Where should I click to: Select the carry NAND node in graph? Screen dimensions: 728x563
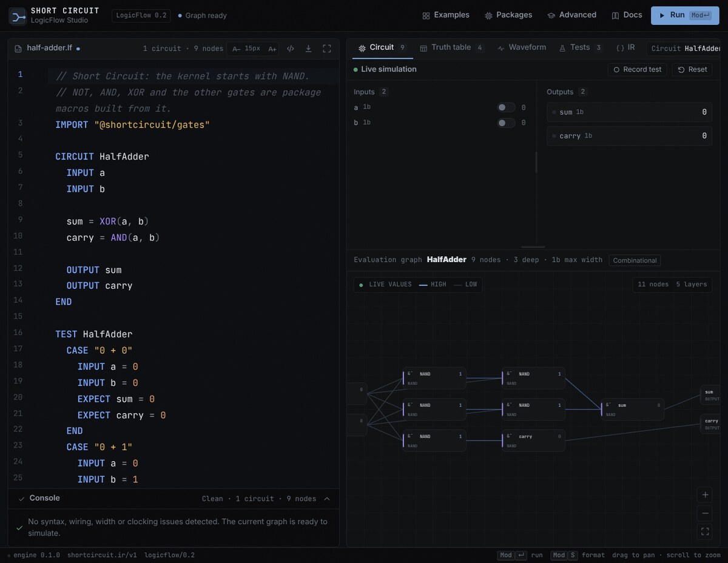[x=534, y=440]
